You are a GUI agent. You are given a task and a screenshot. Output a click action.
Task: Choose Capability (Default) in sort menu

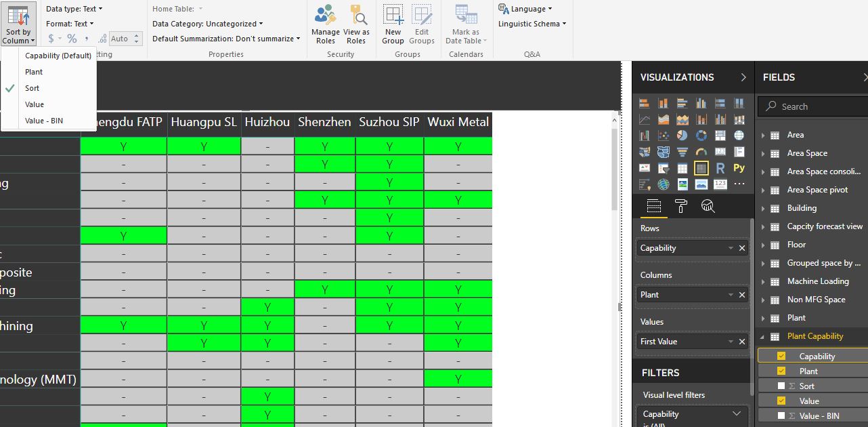tap(58, 56)
